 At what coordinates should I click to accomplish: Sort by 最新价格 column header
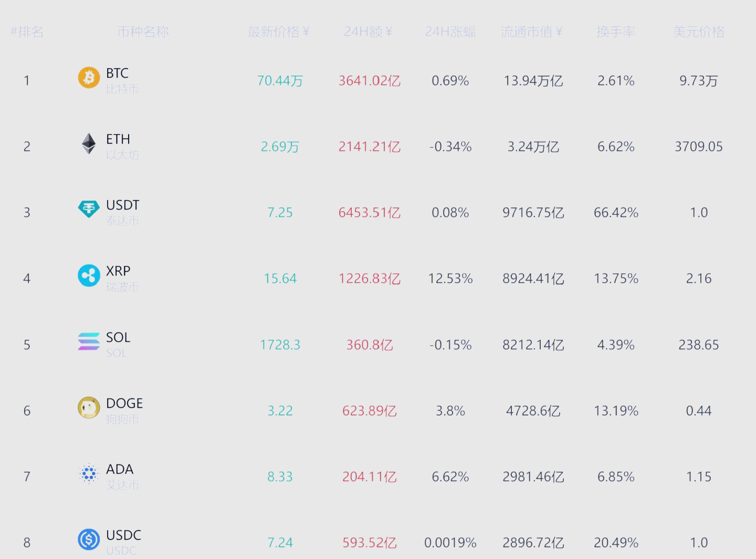point(279,32)
